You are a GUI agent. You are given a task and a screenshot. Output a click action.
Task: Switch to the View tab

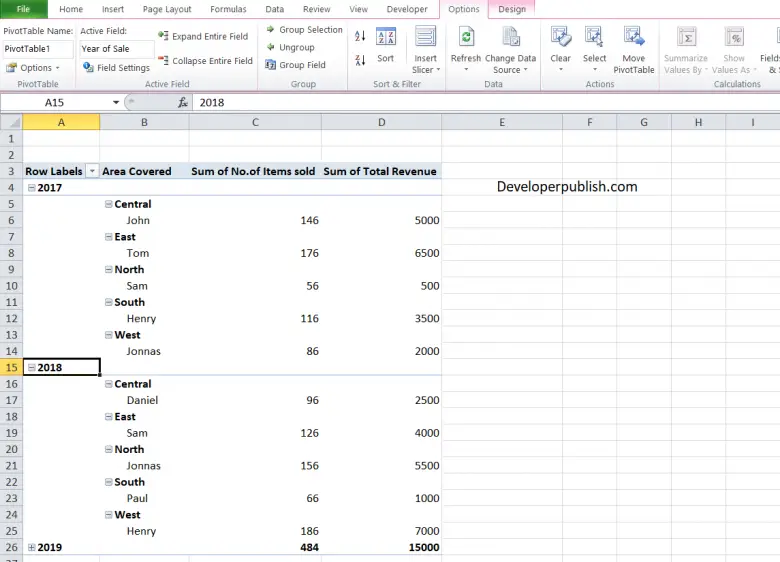358,9
